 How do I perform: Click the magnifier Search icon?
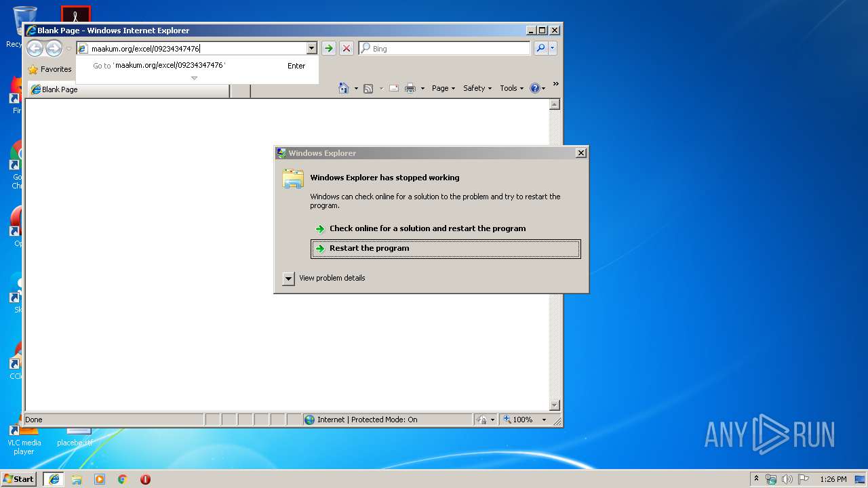(x=540, y=48)
